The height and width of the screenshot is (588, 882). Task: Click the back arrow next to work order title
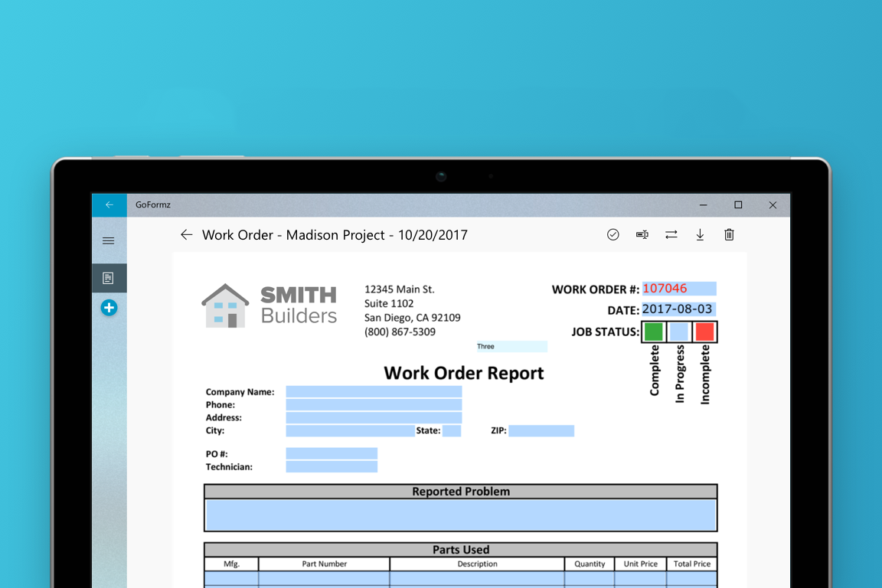(x=186, y=234)
